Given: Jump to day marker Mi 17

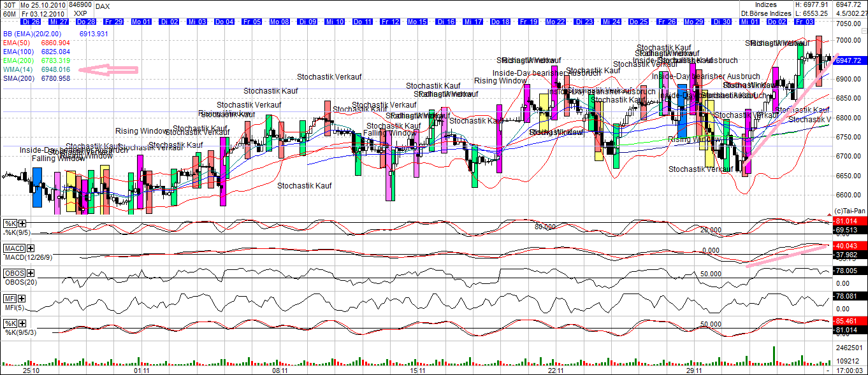Looking at the screenshot, I should click(x=474, y=22).
